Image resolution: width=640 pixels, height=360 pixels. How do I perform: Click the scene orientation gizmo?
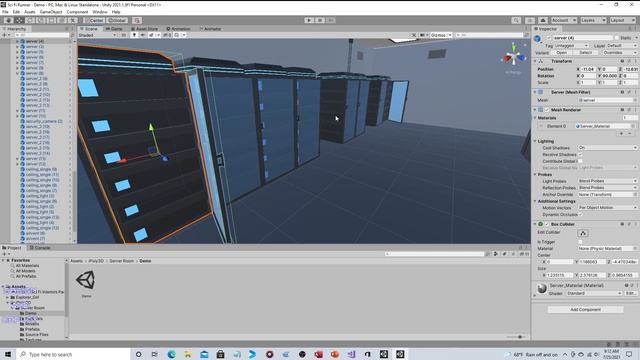click(514, 57)
